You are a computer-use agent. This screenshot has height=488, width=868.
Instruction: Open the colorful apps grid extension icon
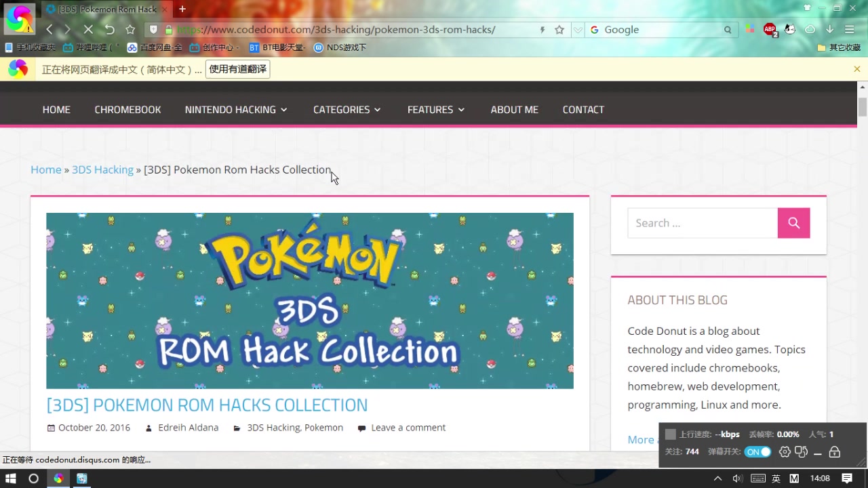pyautogui.click(x=749, y=29)
